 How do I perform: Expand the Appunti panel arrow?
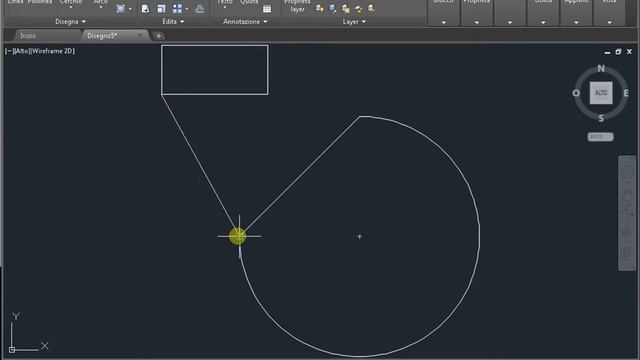point(576,22)
